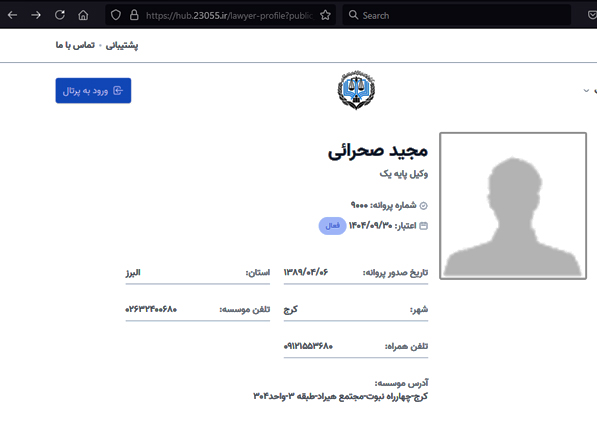
Task: Click the browser forward arrow
Action: point(36,15)
